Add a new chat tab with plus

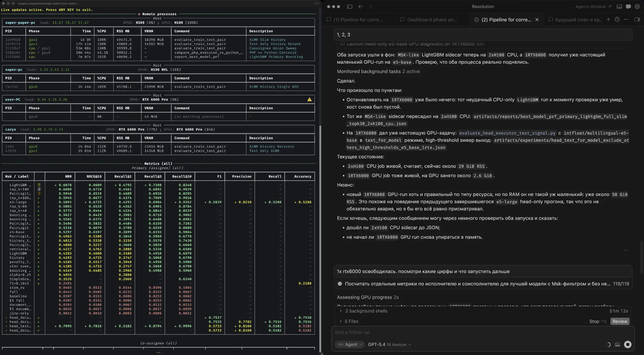608,20
